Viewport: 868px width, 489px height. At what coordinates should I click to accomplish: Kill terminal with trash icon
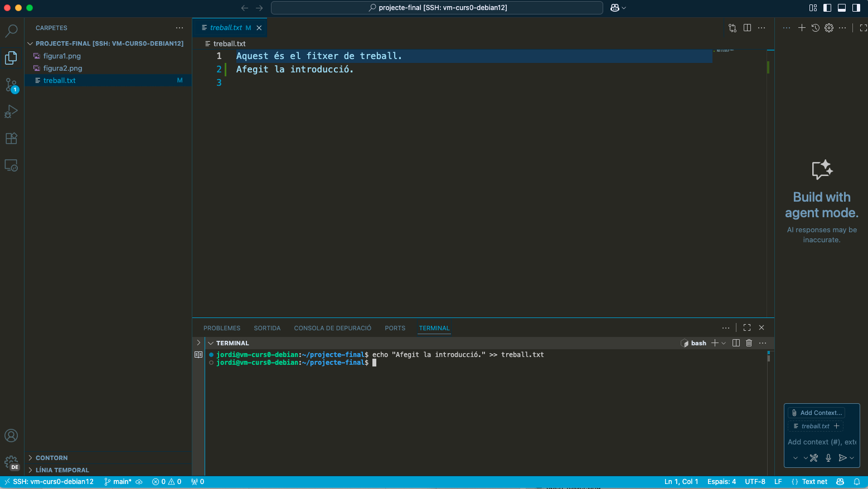click(x=749, y=343)
